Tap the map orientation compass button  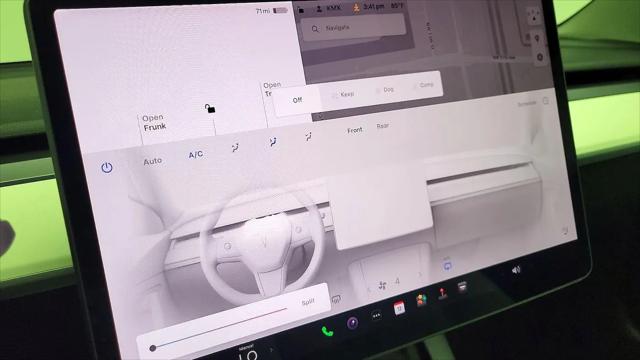pyautogui.click(x=534, y=16)
